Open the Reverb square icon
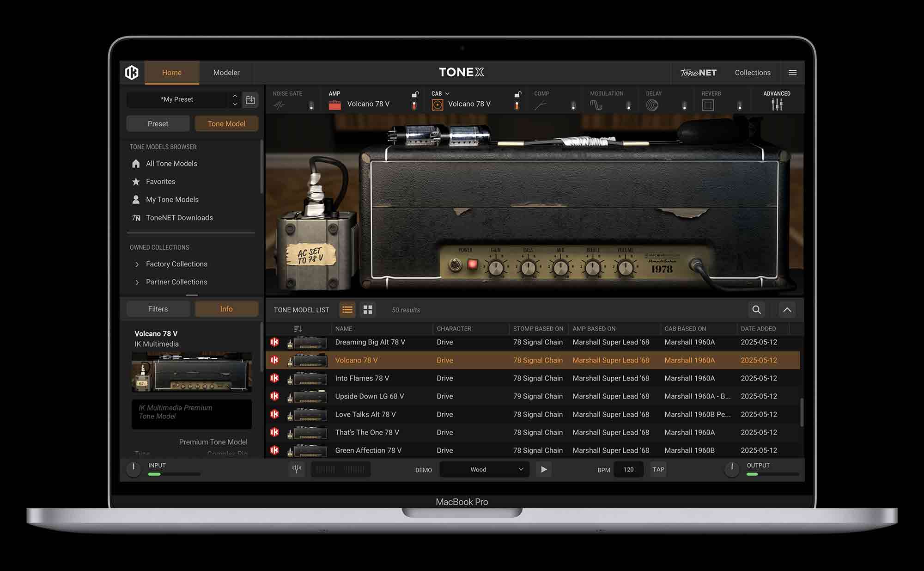The height and width of the screenshot is (571, 924). click(708, 105)
